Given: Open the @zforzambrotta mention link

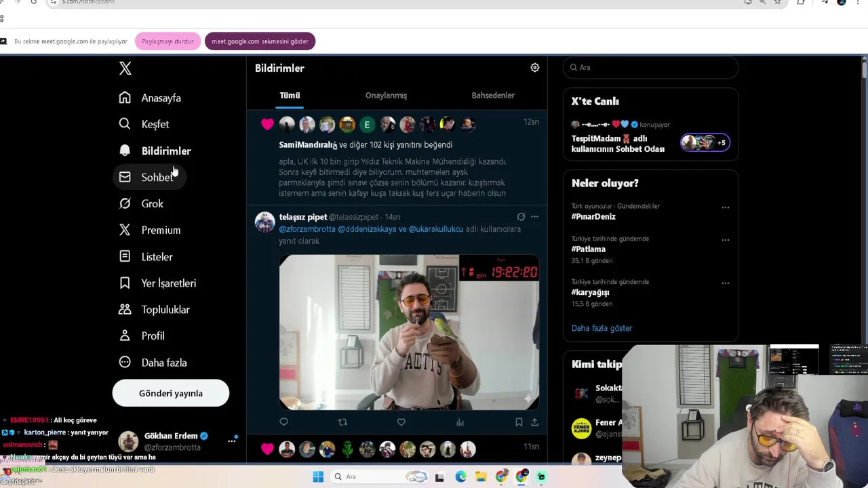Looking at the screenshot, I should click(307, 229).
